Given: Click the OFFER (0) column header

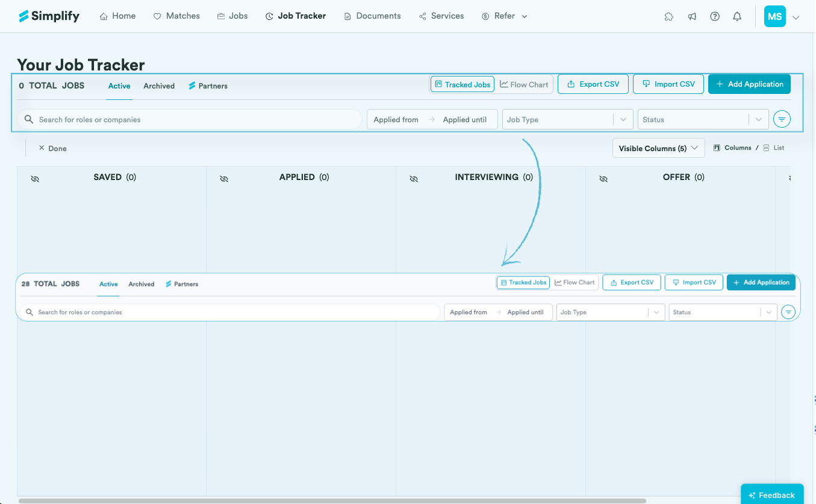Looking at the screenshot, I should [x=684, y=177].
